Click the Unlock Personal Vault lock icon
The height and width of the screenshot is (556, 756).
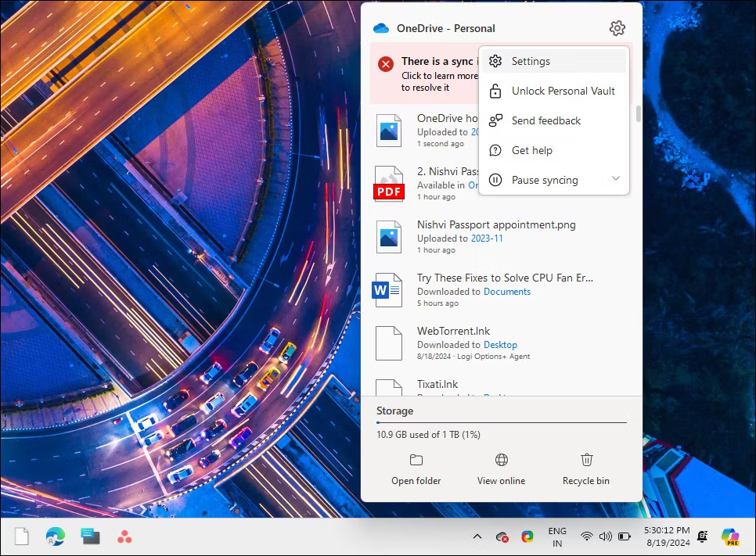pos(496,91)
